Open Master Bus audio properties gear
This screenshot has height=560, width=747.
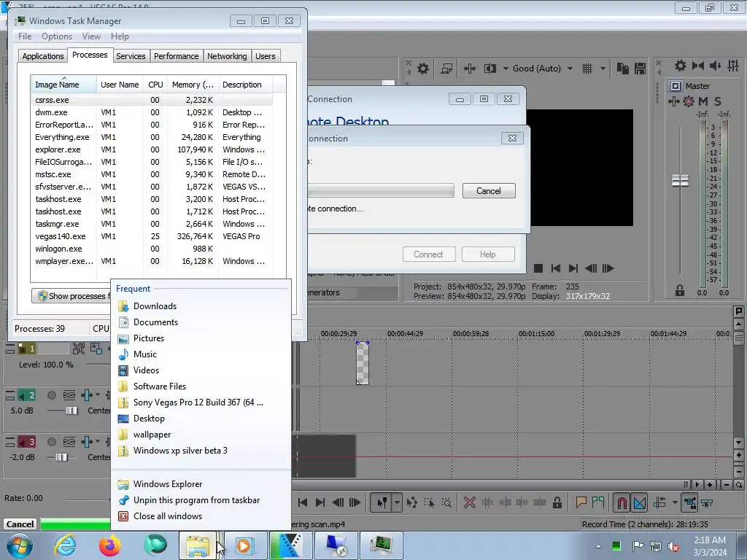(681, 66)
